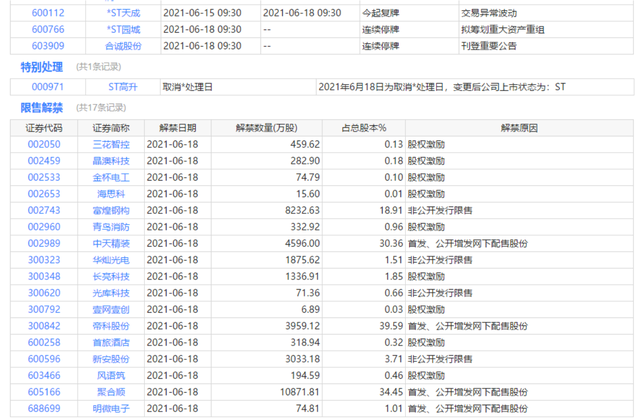Click the 晶澳科技 stock name link
Image resolution: width=640 pixels, height=419 pixels.
tap(111, 161)
